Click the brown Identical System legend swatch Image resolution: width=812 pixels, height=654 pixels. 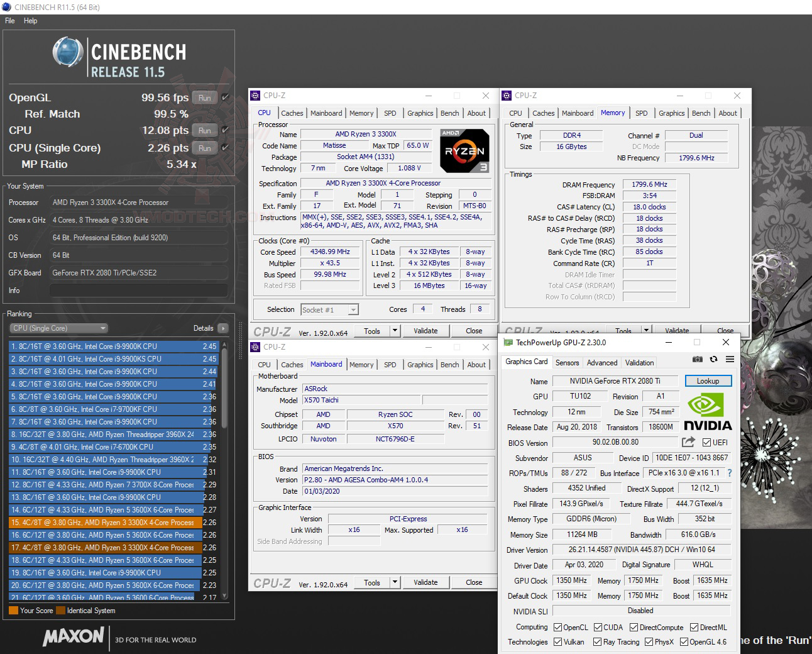60,610
